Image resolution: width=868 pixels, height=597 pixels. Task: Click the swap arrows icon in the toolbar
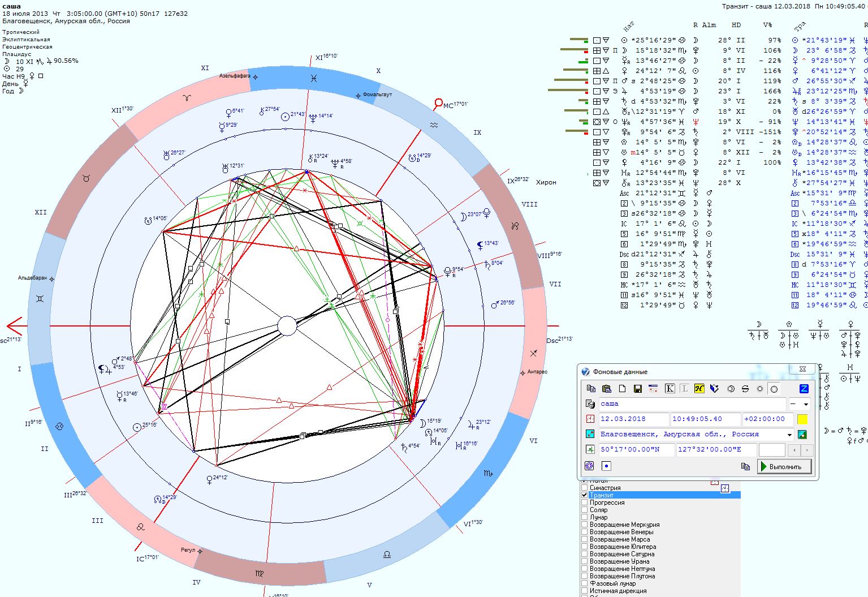[x=745, y=389]
